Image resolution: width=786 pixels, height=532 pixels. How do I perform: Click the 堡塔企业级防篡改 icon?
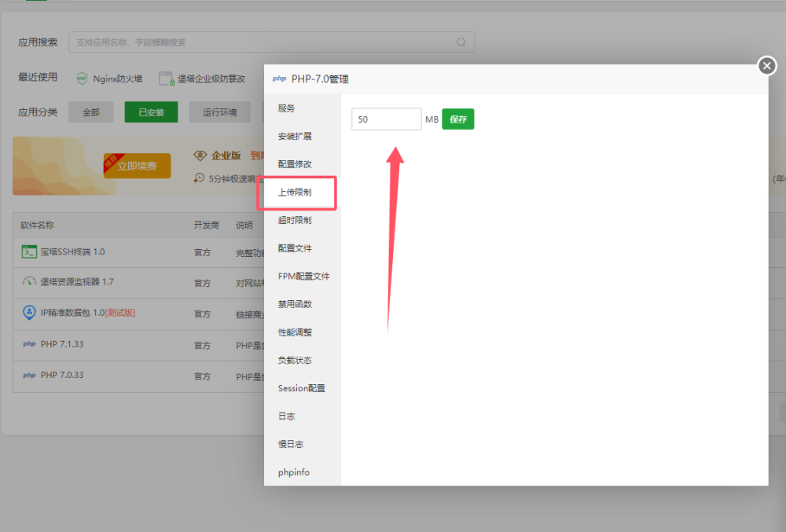[166, 79]
